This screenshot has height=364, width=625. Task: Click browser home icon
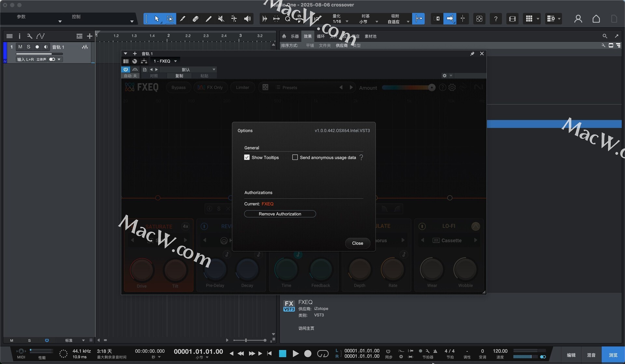coord(284,36)
